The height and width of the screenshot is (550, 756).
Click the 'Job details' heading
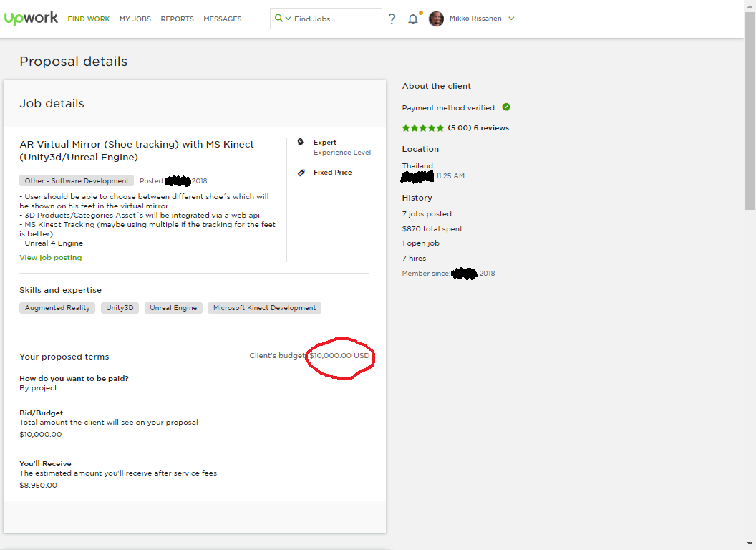point(52,103)
